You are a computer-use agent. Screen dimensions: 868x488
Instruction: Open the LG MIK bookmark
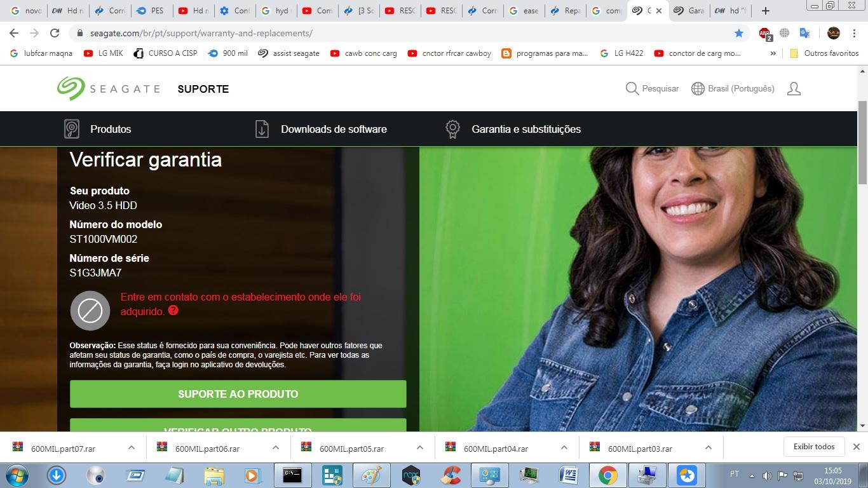104,53
